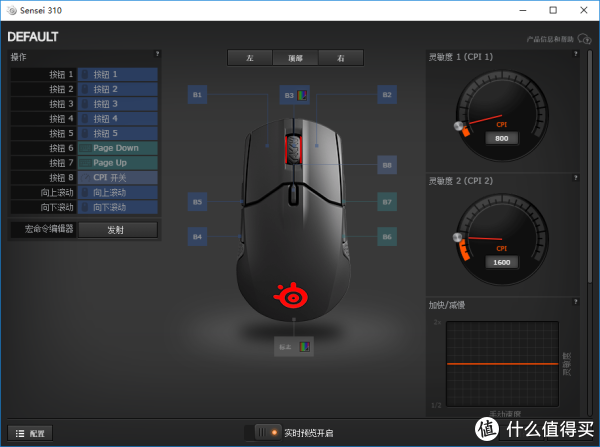
Task: Click the CPI 1 value field 800
Action: pyautogui.click(x=502, y=138)
